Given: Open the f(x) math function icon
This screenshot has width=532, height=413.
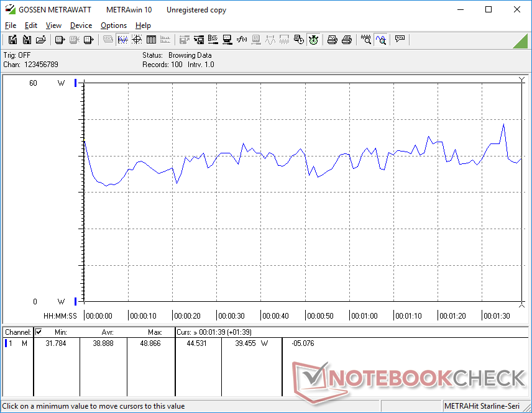Looking at the screenshot, I should (242, 40).
